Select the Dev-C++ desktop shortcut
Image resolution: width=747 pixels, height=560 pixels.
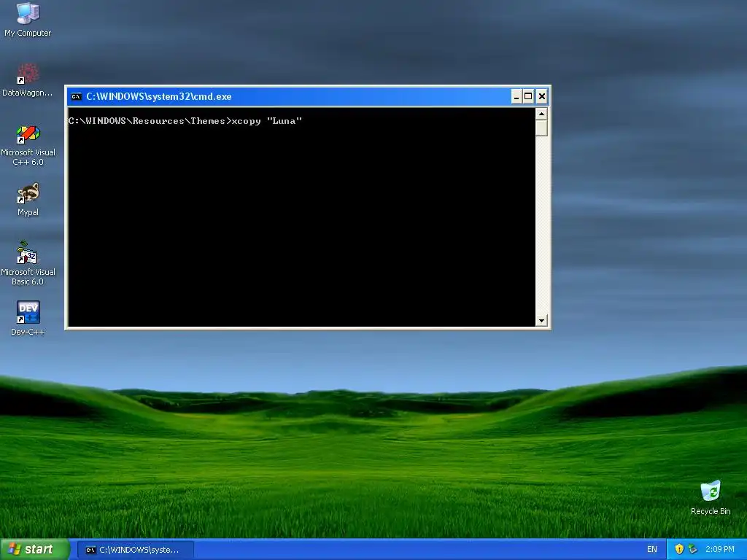coord(28,318)
